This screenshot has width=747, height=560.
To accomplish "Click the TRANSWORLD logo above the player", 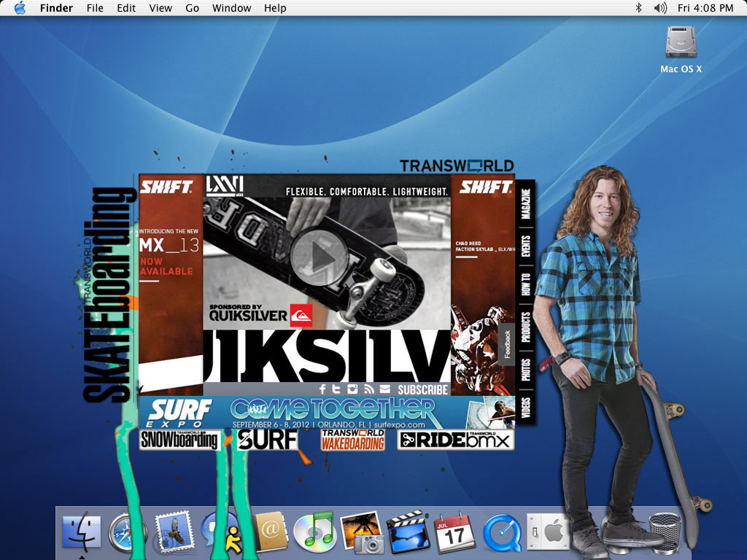I will (x=457, y=166).
